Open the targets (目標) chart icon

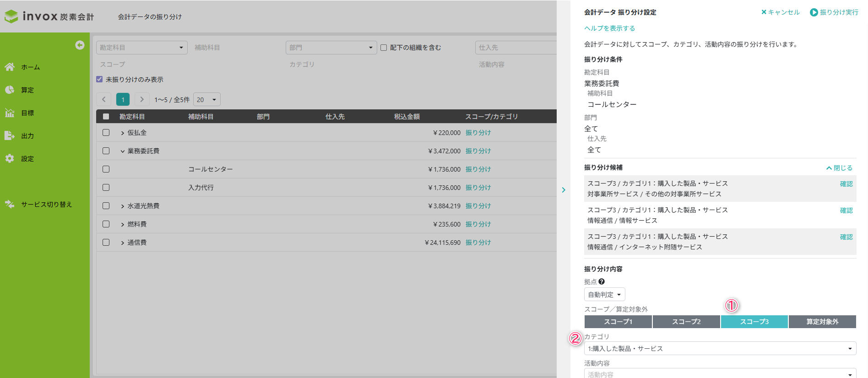pos(10,113)
